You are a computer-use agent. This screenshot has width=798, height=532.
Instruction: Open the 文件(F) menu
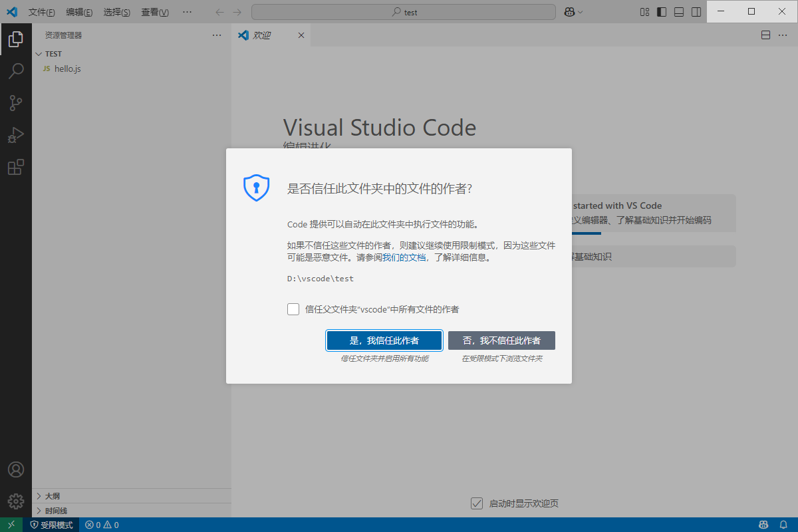[42, 12]
